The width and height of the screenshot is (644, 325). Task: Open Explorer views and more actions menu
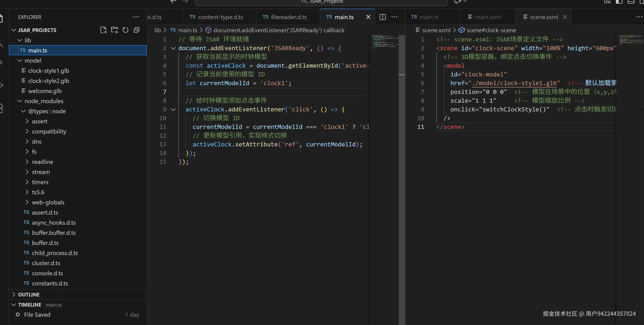point(136,17)
